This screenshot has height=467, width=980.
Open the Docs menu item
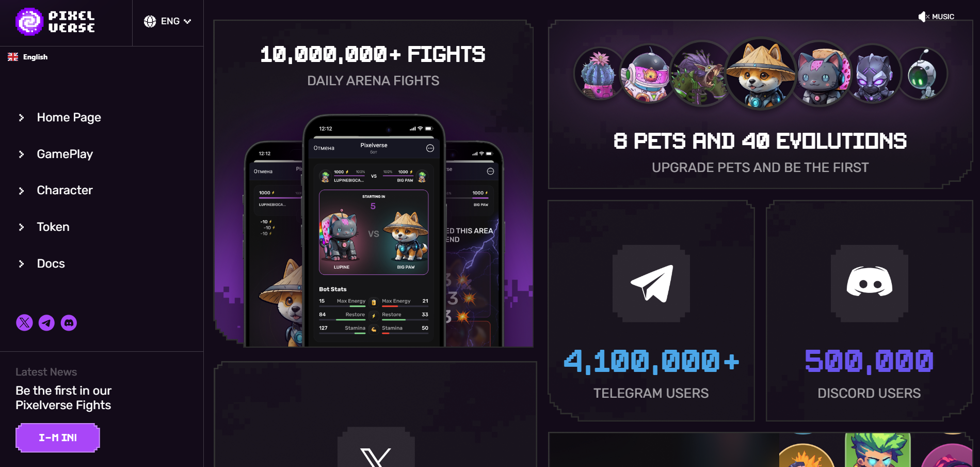(x=51, y=263)
